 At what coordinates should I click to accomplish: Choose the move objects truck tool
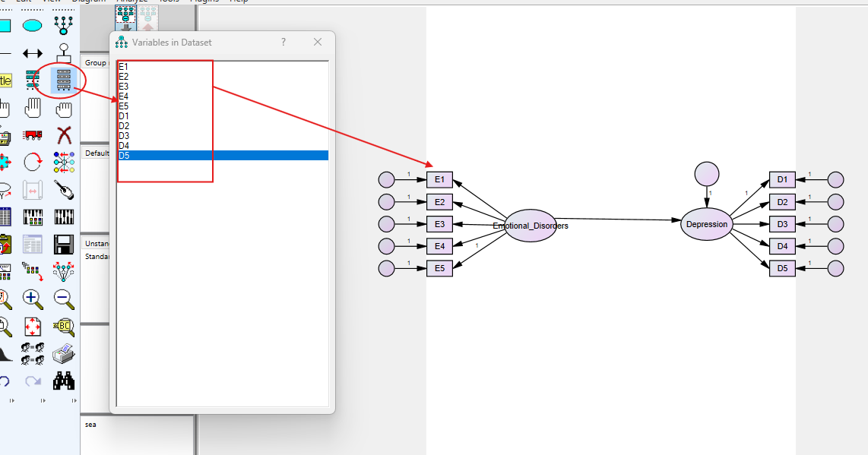click(32, 135)
